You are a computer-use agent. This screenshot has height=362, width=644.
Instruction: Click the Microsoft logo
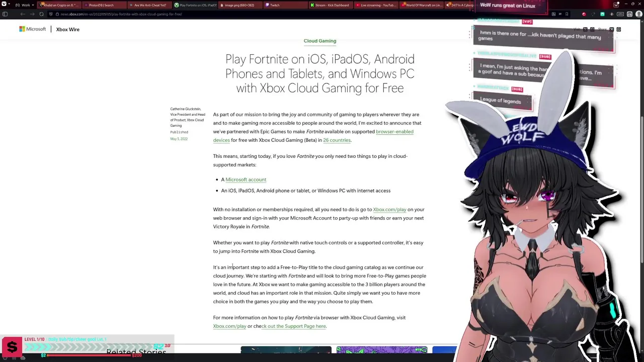[x=33, y=29]
